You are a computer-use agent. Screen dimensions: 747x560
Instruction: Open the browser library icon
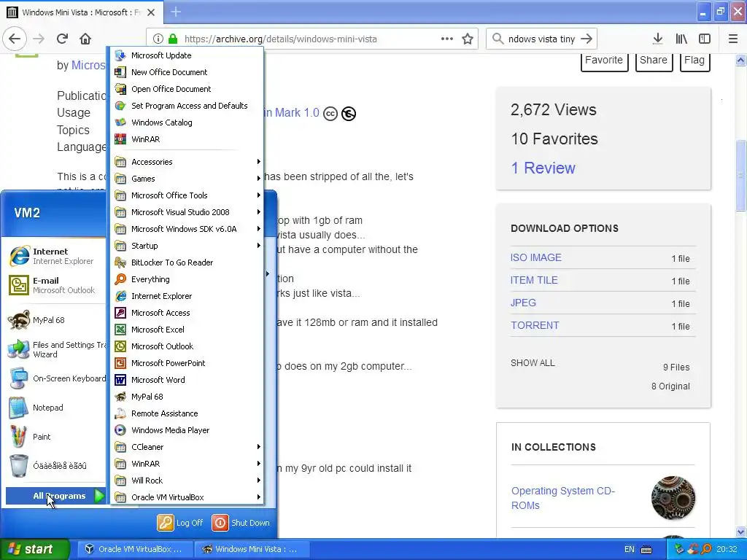(681, 39)
